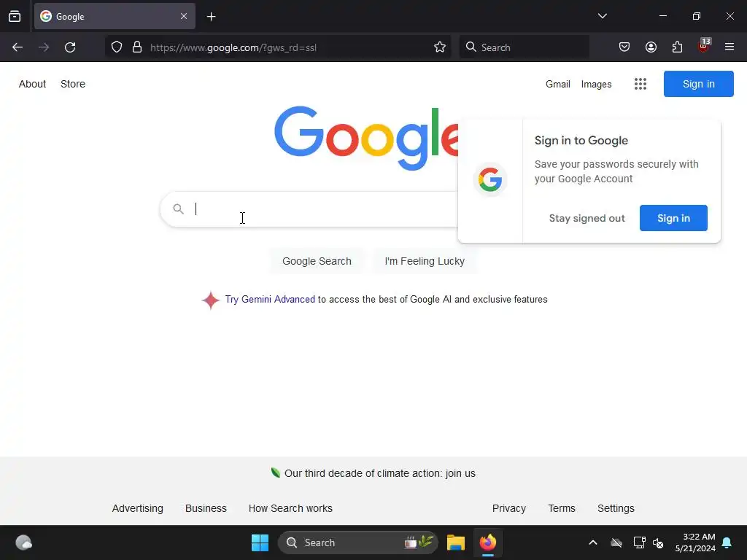
Task: Open the Firefox hamburger application menu
Action: tap(729, 47)
